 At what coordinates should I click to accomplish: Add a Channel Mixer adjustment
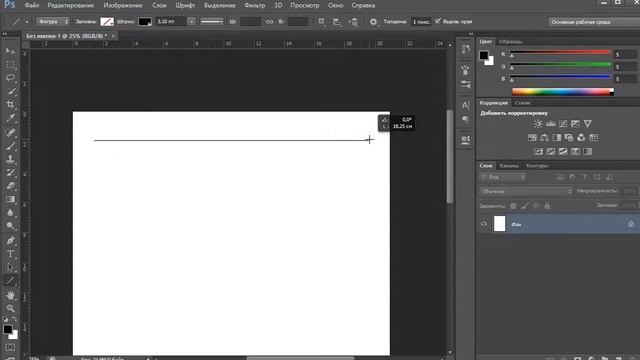coord(581,138)
